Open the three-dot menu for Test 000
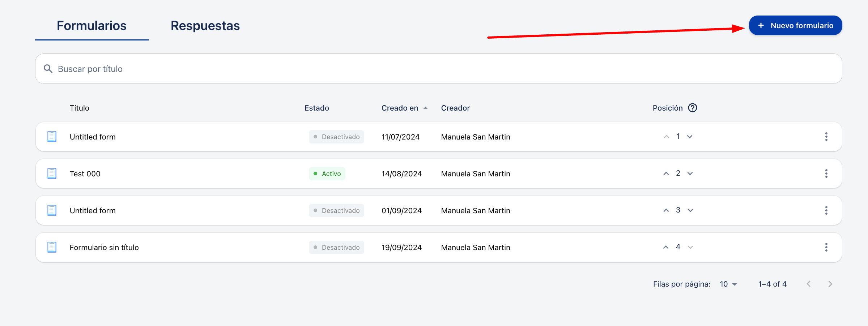868x326 pixels. 826,173
